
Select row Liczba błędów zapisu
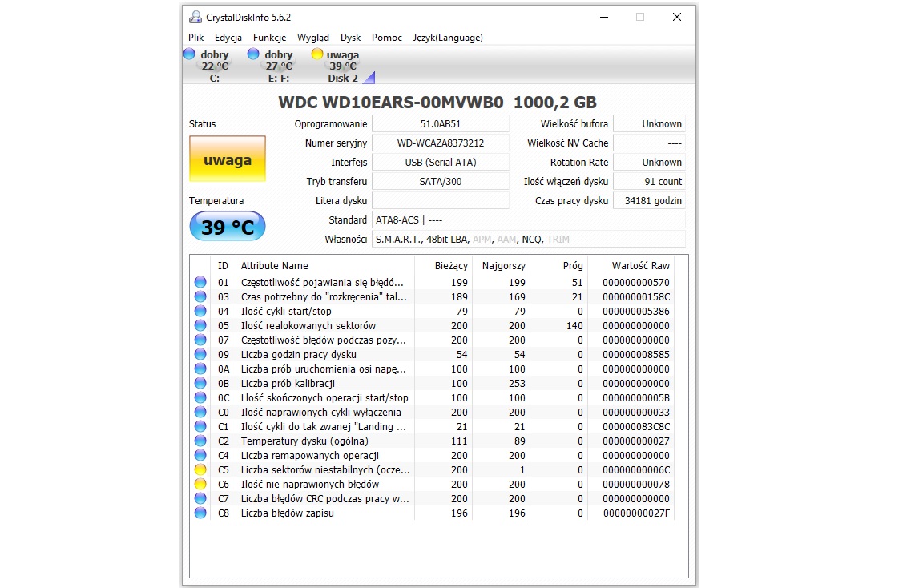click(x=433, y=513)
